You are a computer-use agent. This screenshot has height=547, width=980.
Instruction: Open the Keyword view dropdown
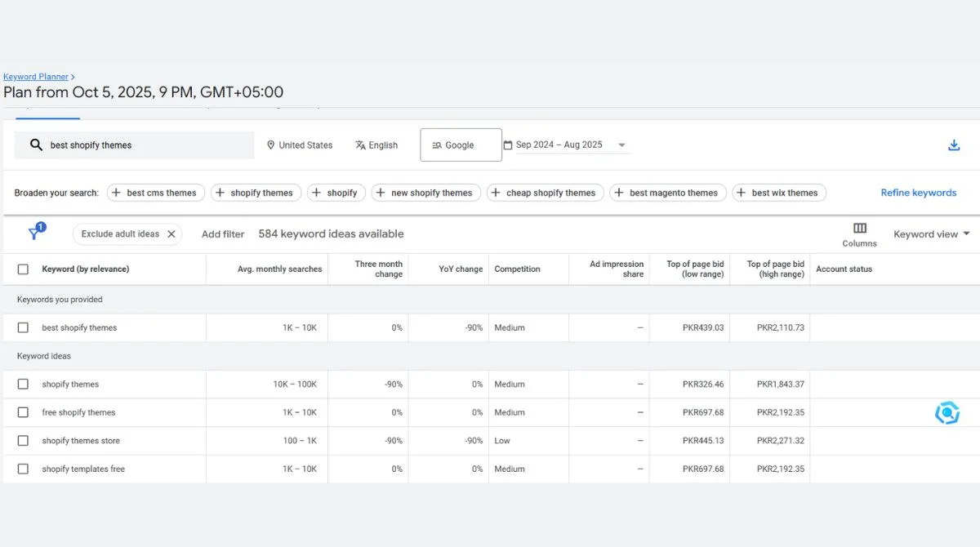tap(930, 233)
